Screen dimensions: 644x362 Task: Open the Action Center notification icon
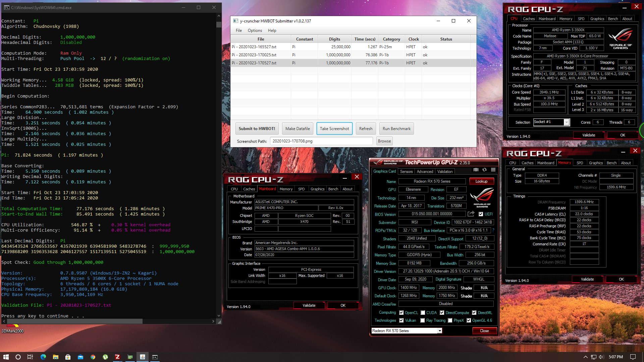coord(633,357)
